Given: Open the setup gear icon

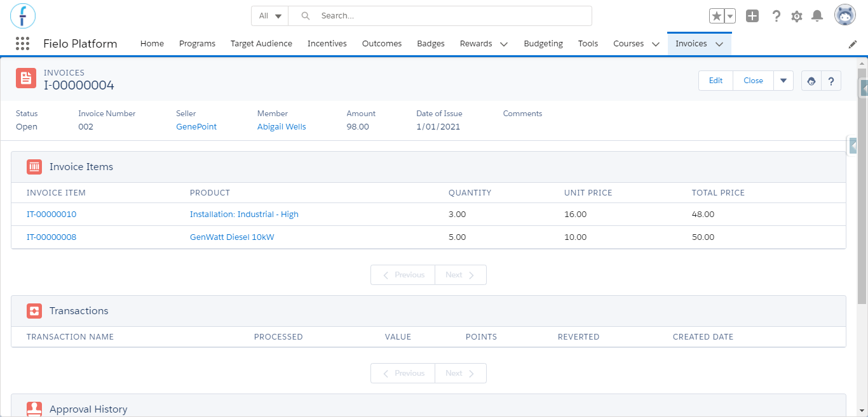Looking at the screenshot, I should click(797, 16).
